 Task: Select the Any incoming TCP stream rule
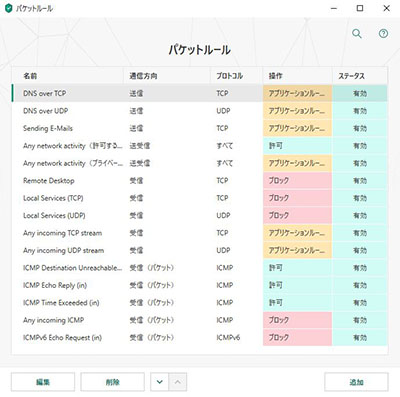point(200,233)
